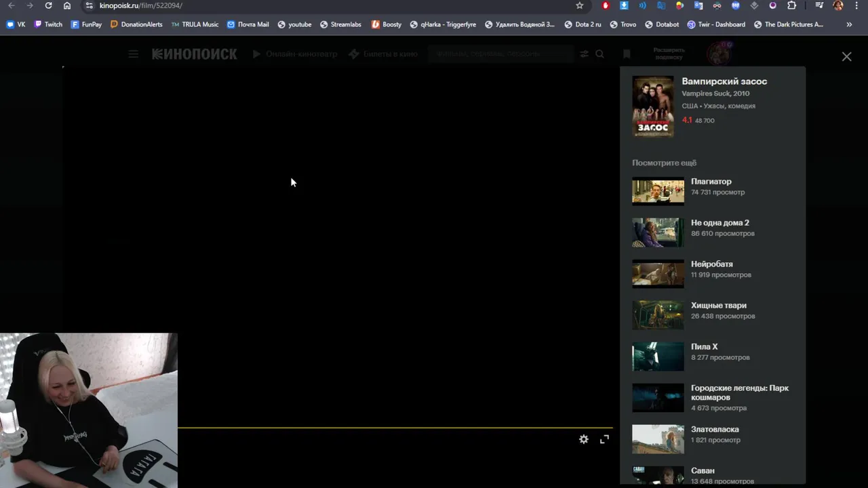Image resolution: width=868 pixels, height=488 pixels.
Task: Open the Twitch bookmark
Action: pyautogui.click(x=48, y=24)
